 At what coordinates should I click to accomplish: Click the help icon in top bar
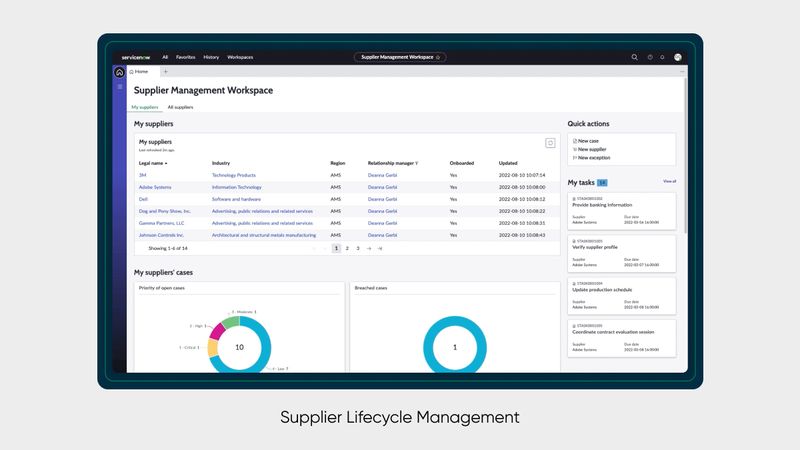click(650, 57)
